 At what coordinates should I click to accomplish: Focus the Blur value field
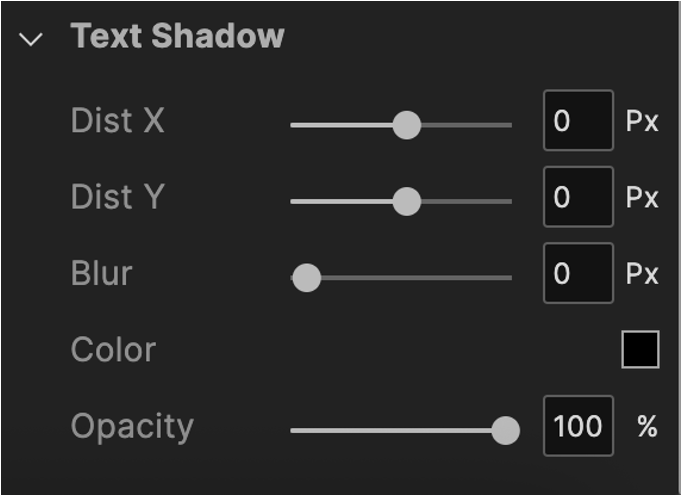point(577,273)
